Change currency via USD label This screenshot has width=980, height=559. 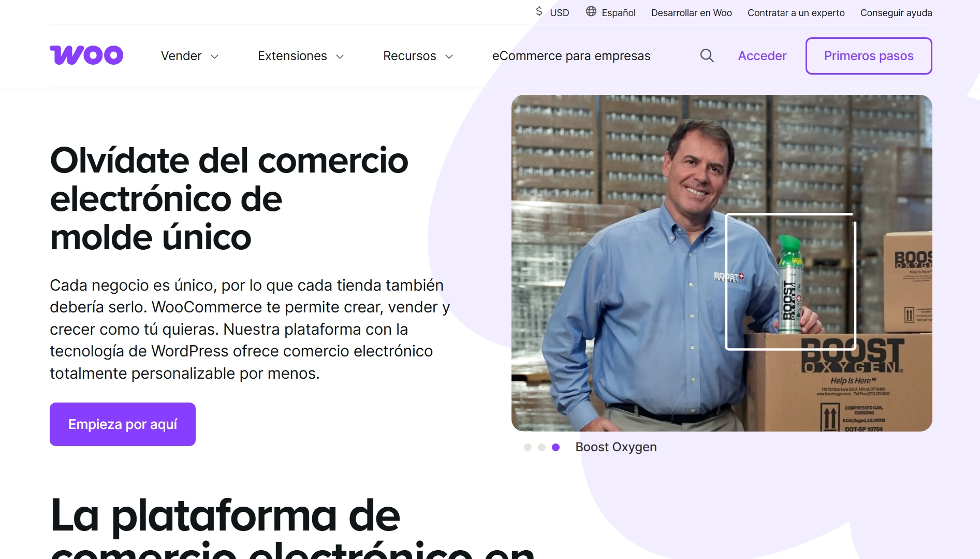point(559,12)
